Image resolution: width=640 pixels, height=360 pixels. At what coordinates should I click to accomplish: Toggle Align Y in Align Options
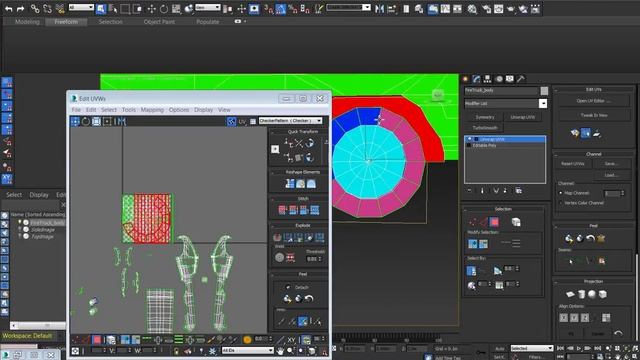tap(574, 318)
